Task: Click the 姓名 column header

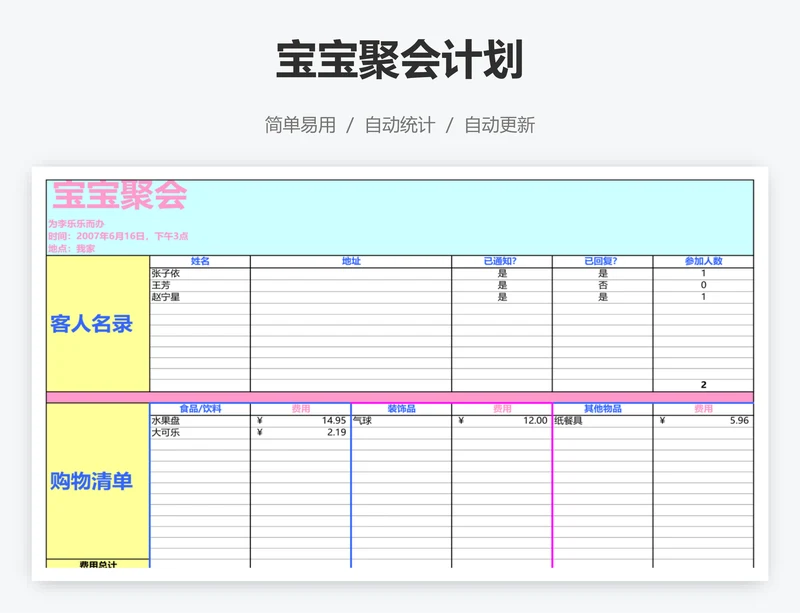Action: [x=200, y=261]
